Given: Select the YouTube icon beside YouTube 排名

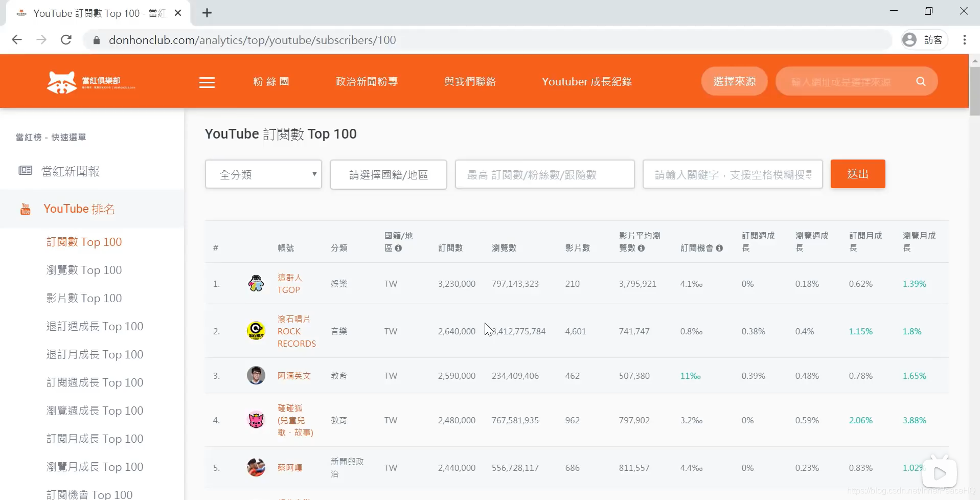Looking at the screenshot, I should [x=25, y=209].
